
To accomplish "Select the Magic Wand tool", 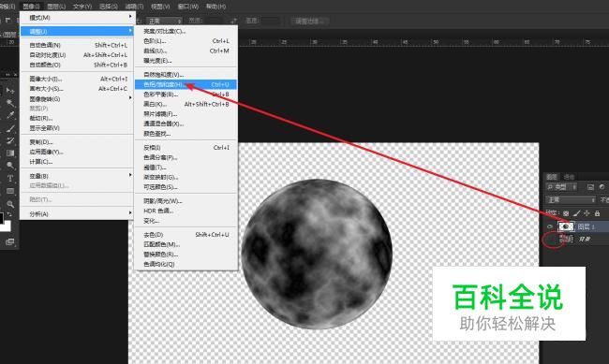I will (x=10, y=103).
